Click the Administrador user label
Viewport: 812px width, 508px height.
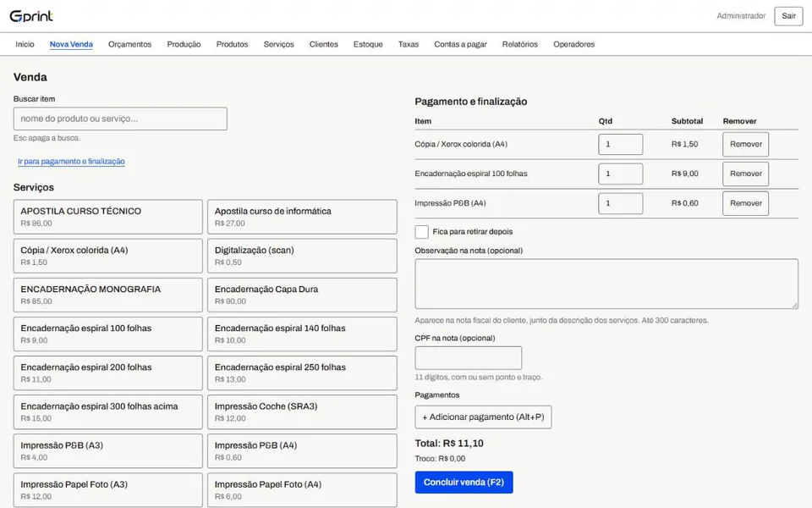click(x=741, y=16)
